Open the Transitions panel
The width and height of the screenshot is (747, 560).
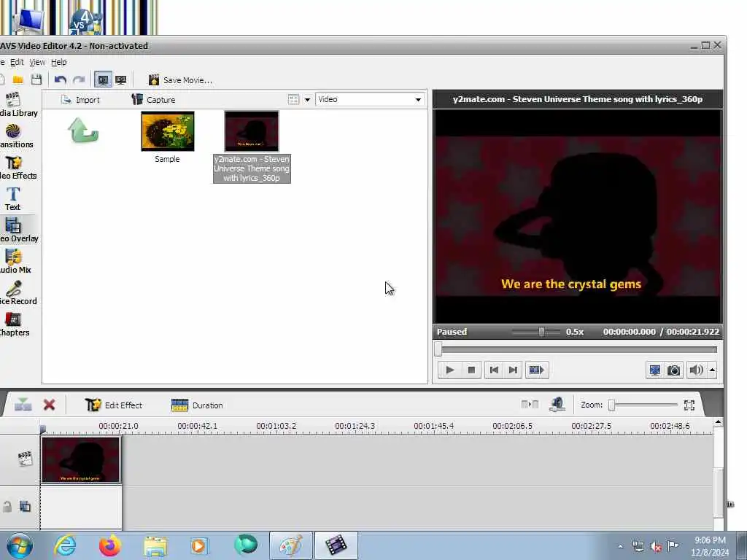[16, 136]
